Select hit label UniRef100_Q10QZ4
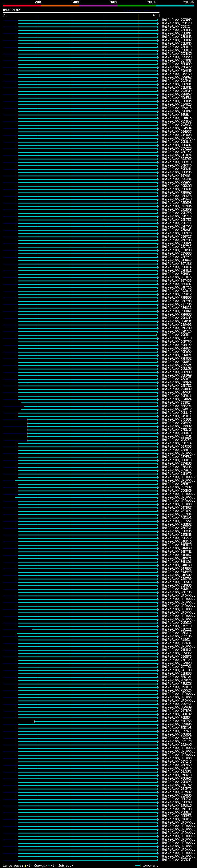Image resolution: width=197 pixels, height=868 pixels. 177,382
